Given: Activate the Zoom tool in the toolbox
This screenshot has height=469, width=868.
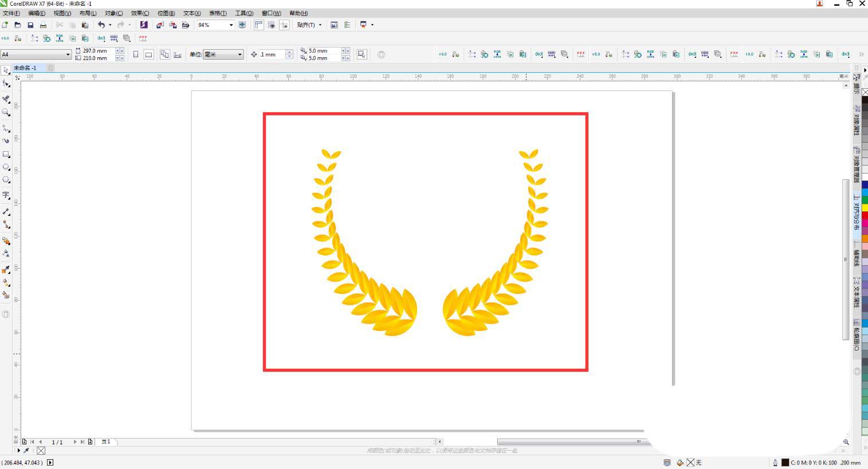Looking at the screenshot, I should (6, 113).
